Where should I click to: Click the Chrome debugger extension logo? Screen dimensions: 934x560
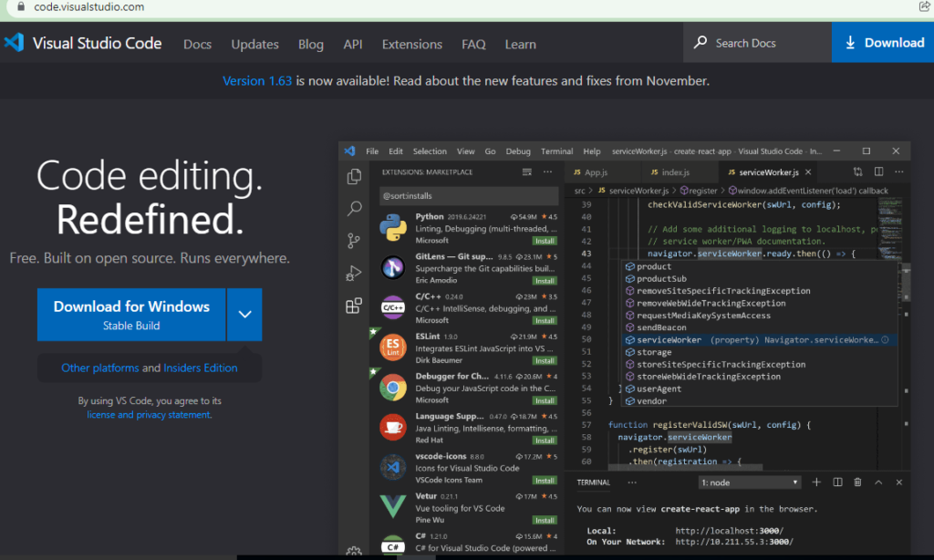pyautogui.click(x=393, y=388)
